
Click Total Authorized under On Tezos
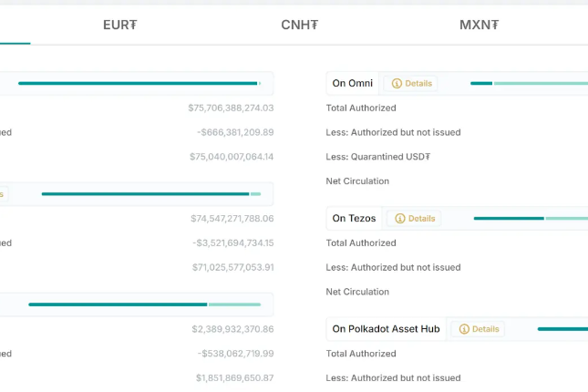361,243
